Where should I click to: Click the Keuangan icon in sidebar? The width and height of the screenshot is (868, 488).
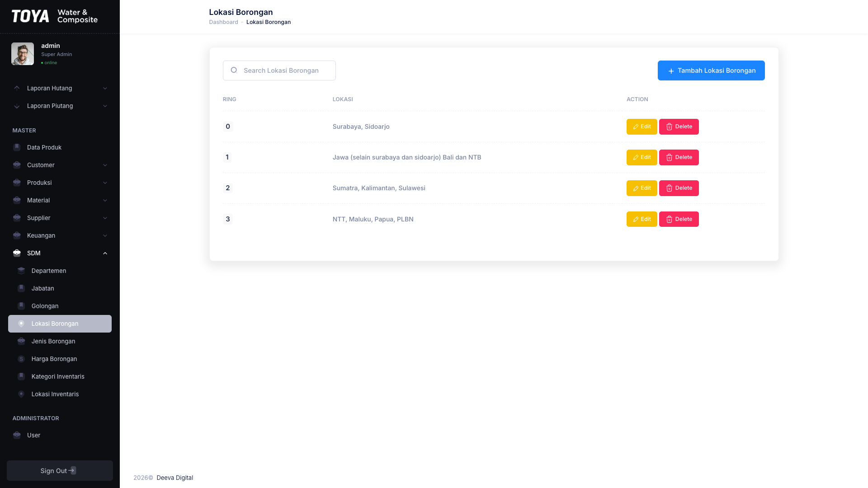pos(17,235)
